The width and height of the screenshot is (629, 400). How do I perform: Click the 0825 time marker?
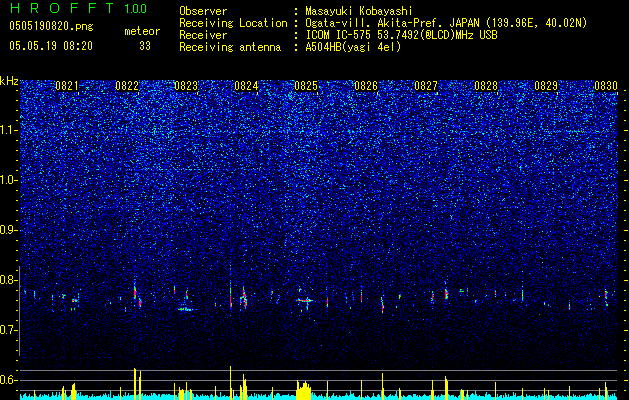tap(306, 86)
